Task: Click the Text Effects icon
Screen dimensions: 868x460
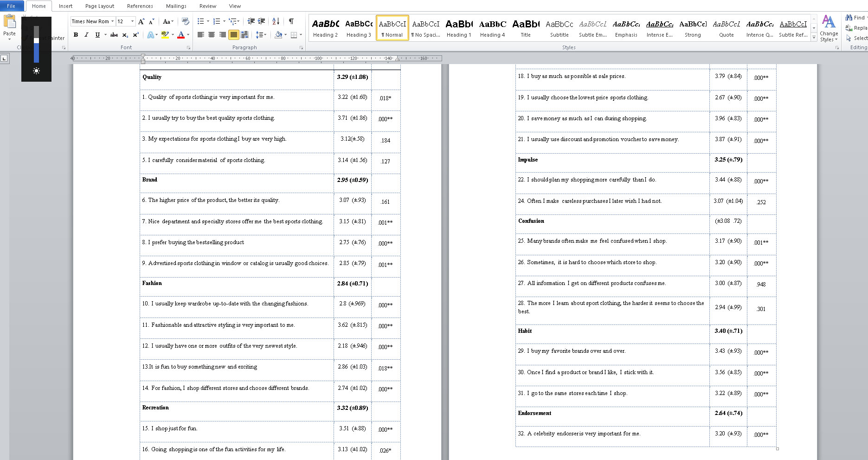Action: (150, 35)
